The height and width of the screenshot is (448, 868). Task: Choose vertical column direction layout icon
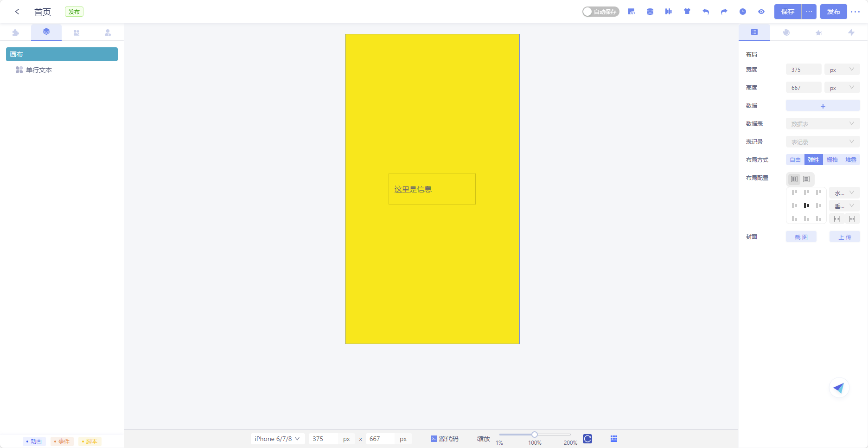pyautogui.click(x=806, y=179)
